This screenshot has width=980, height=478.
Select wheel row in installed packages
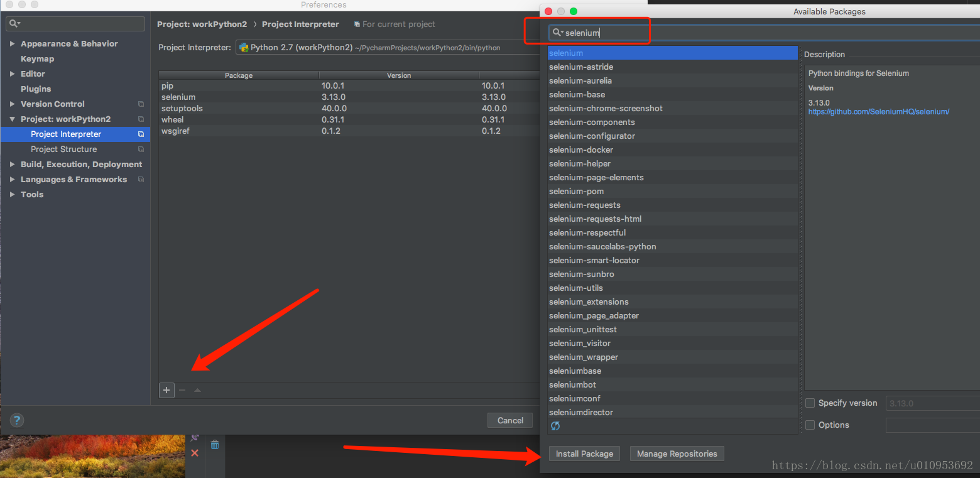point(349,120)
